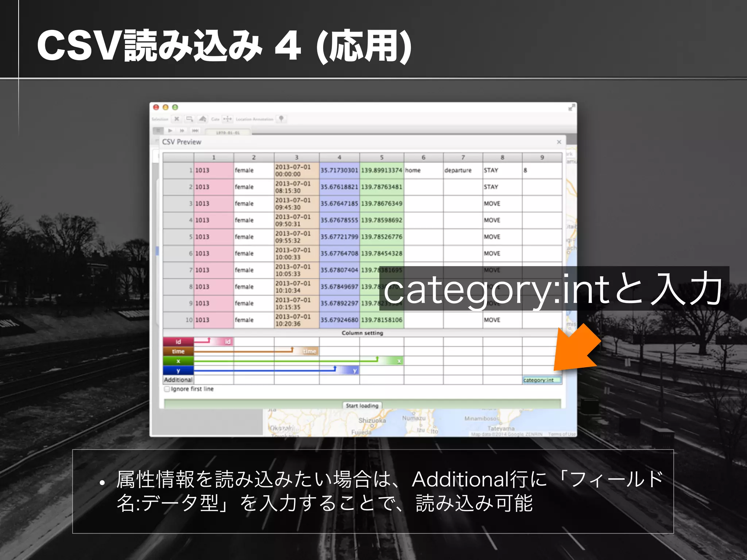Click the gate crosshair tool icon
This screenshot has width=747, height=560.
[227, 119]
